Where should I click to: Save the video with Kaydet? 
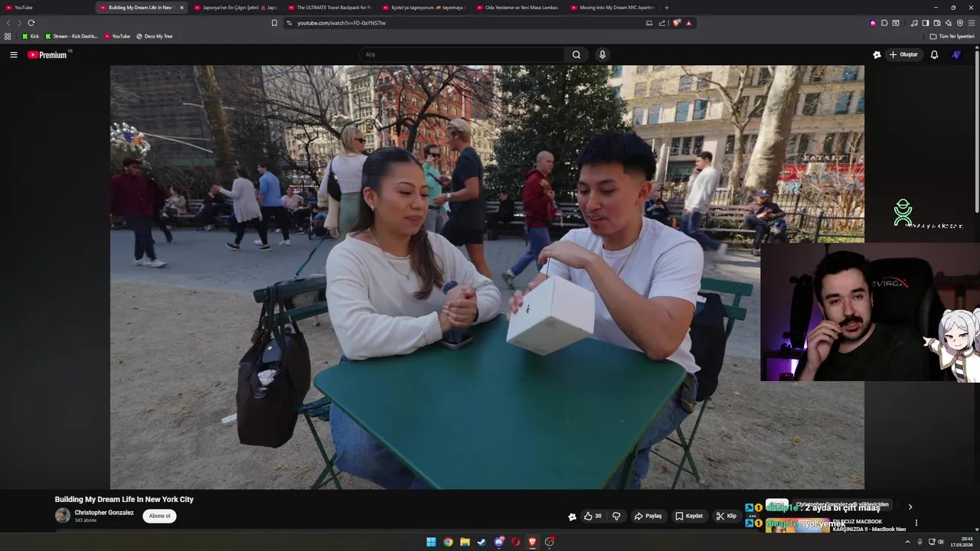pos(689,516)
